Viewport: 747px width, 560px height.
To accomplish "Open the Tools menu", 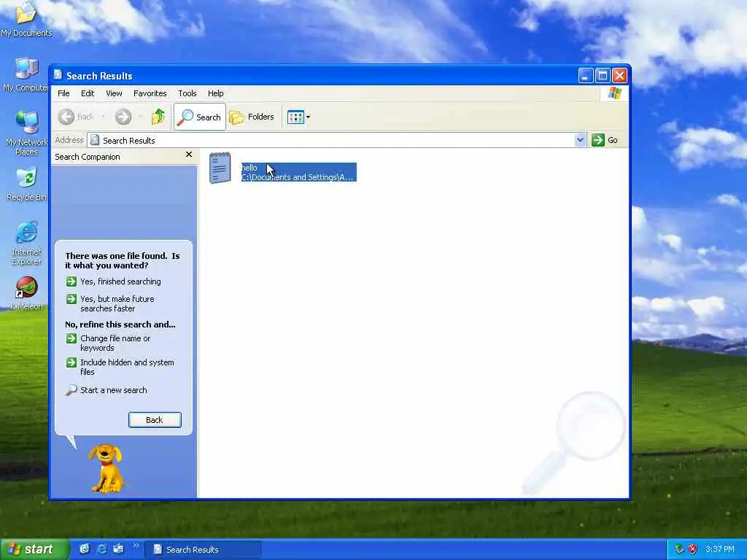I will (x=187, y=93).
